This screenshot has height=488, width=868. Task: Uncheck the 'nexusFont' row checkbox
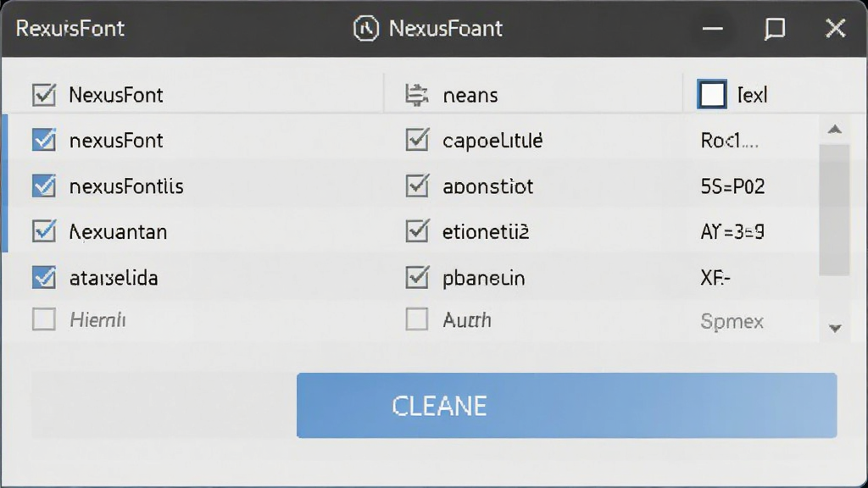(x=44, y=140)
